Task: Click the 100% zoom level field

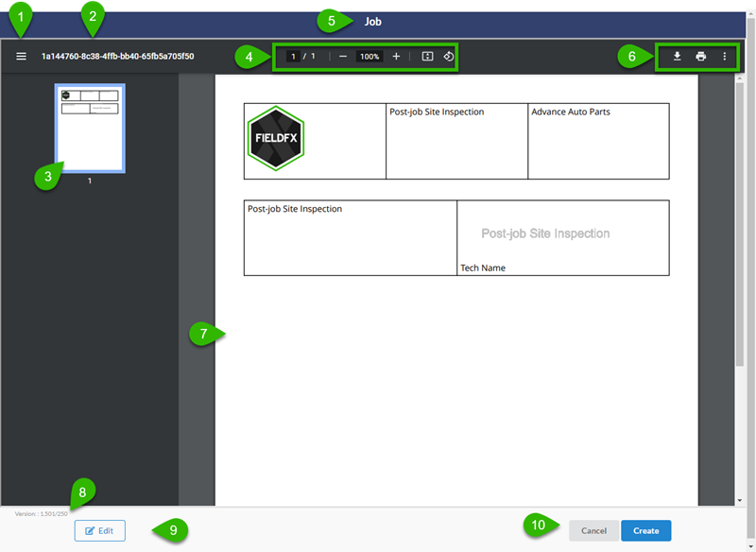Action: pos(369,56)
